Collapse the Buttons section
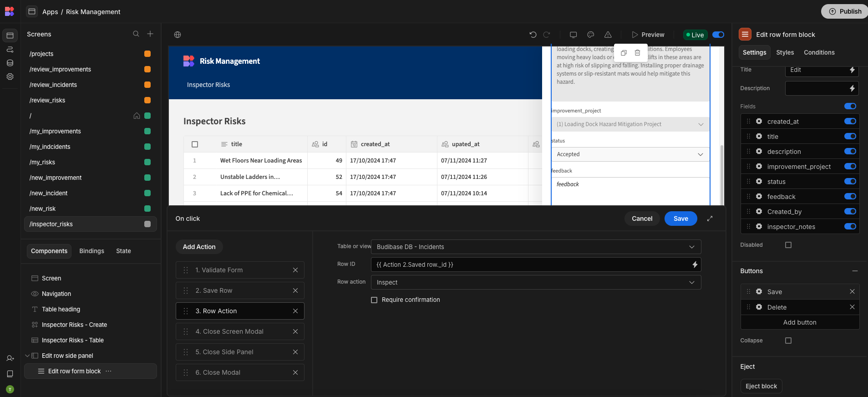The image size is (868, 397). tap(855, 271)
